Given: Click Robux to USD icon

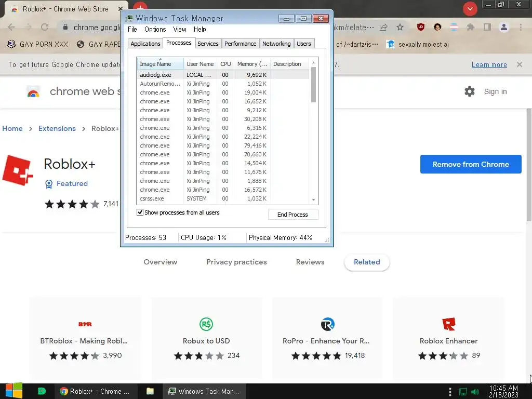Looking at the screenshot, I should [206, 324].
